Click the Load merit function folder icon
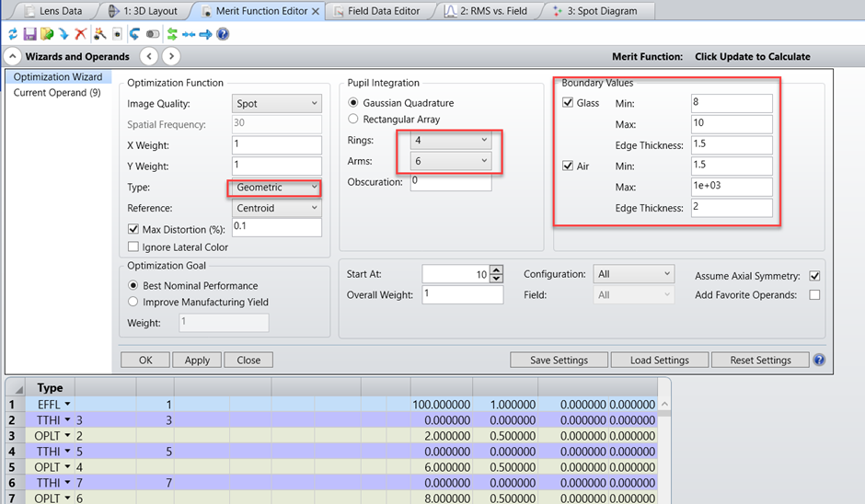Image resolution: width=865 pixels, height=504 pixels. coord(46,34)
